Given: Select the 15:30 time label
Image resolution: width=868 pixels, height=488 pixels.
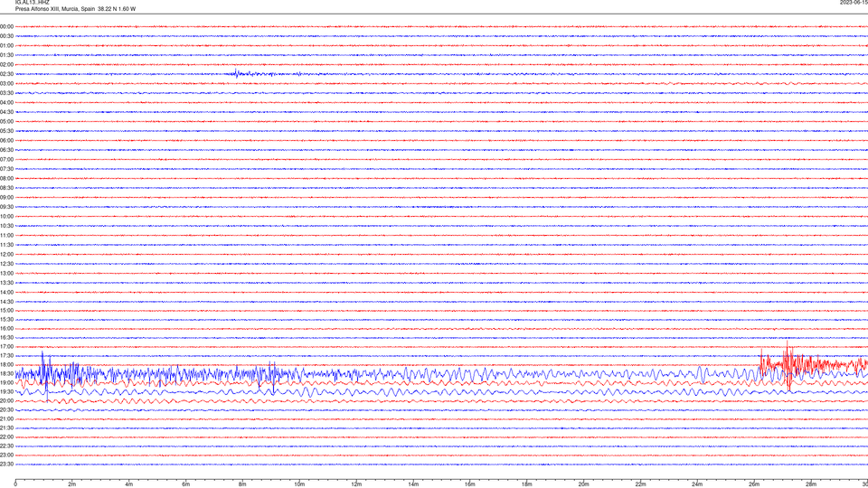Looking at the screenshot, I should pyautogui.click(x=6, y=320).
